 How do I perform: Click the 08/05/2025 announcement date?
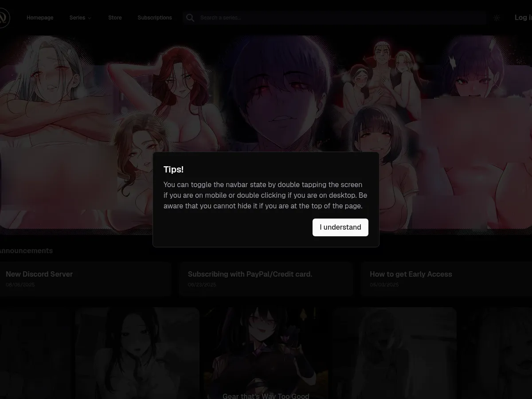point(20,285)
